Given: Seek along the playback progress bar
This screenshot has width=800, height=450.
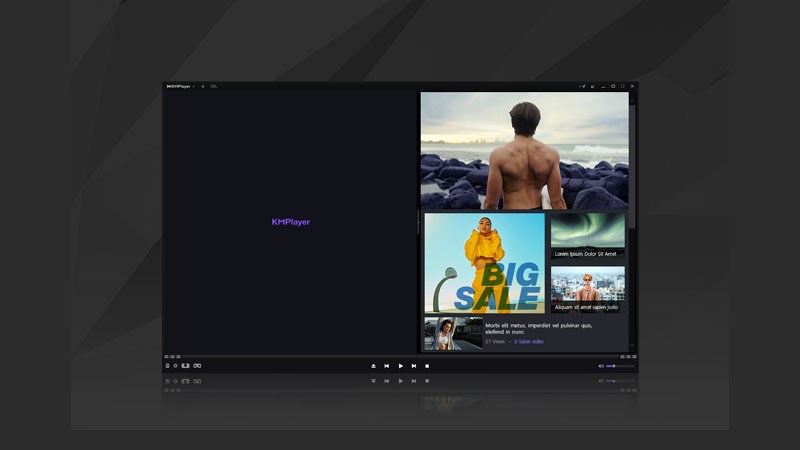Looking at the screenshot, I should tap(401, 357).
